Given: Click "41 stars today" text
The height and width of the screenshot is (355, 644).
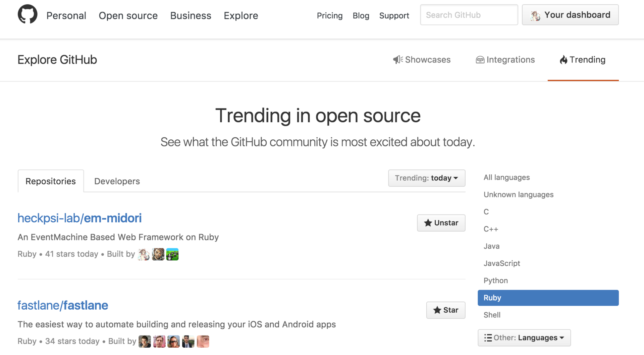Looking at the screenshot, I should (72, 254).
